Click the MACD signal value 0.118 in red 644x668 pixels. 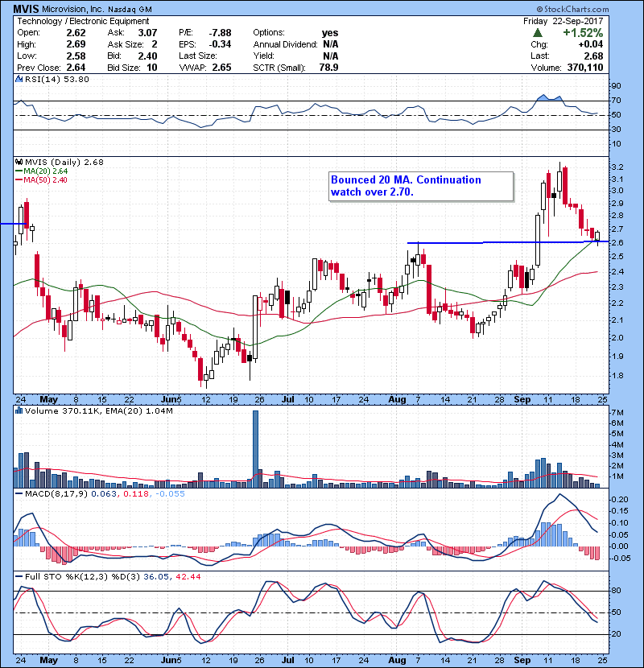pyautogui.click(x=135, y=494)
